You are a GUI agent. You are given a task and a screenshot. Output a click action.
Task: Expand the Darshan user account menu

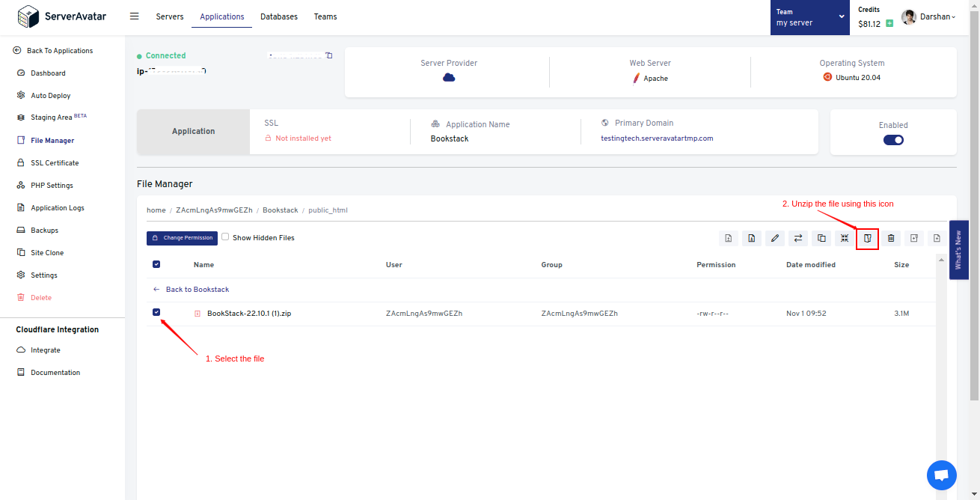pyautogui.click(x=928, y=17)
